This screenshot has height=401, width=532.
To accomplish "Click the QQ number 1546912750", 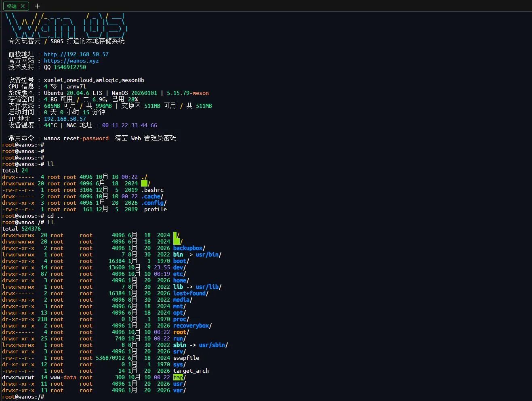I will click(70, 67).
